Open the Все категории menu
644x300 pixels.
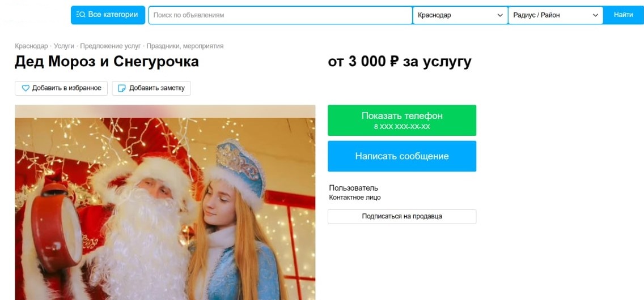coord(108,15)
